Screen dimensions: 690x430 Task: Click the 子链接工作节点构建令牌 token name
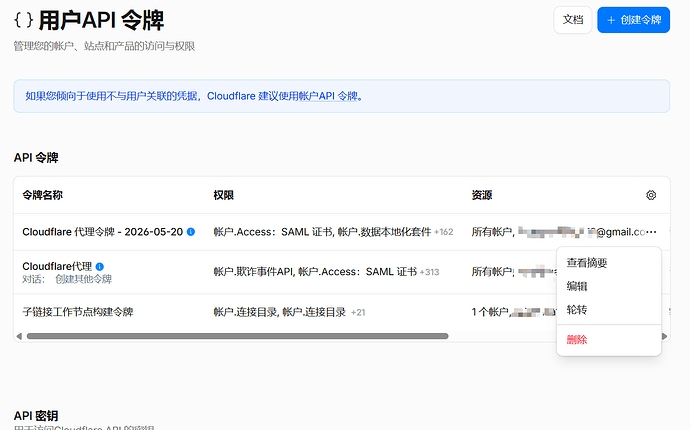pyautogui.click(x=78, y=312)
